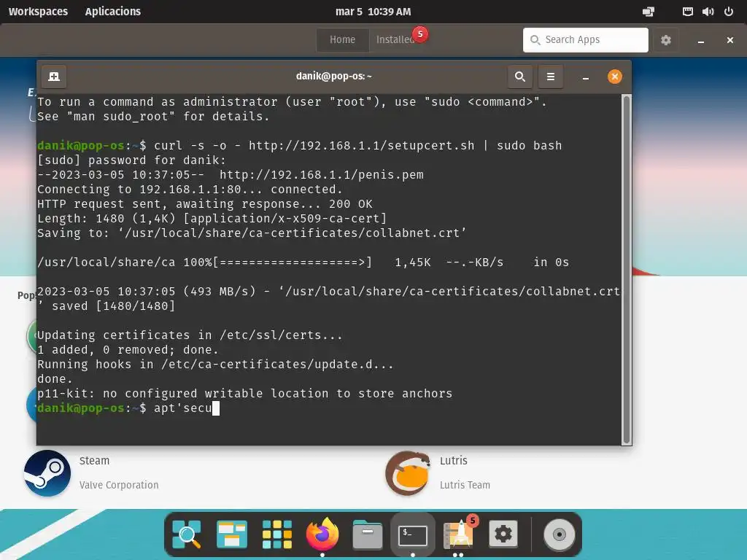
Task: Click the terminal vertical scrollbar
Action: [627, 269]
